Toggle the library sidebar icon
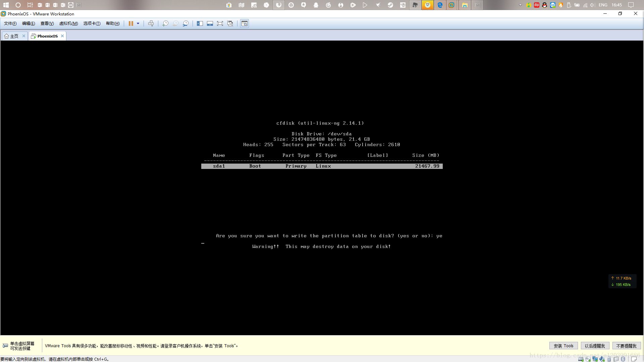This screenshot has width=644, height=362. tap(200, 23)
